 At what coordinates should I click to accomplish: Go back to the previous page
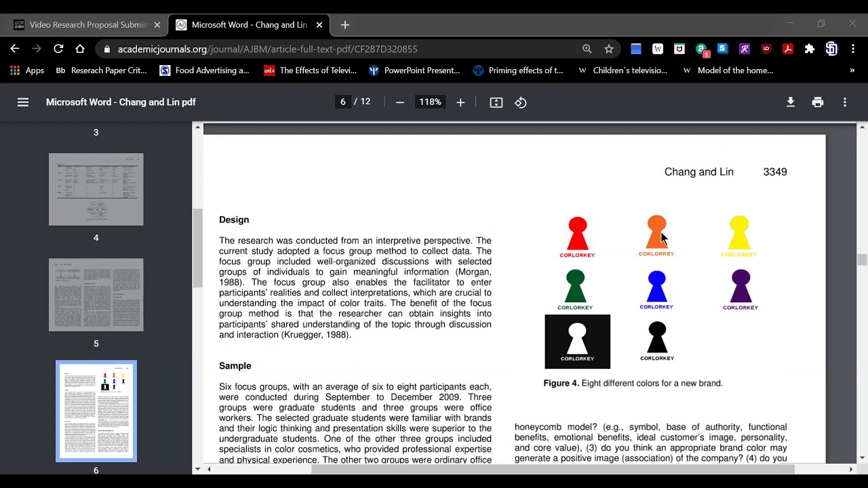[15, 49]
